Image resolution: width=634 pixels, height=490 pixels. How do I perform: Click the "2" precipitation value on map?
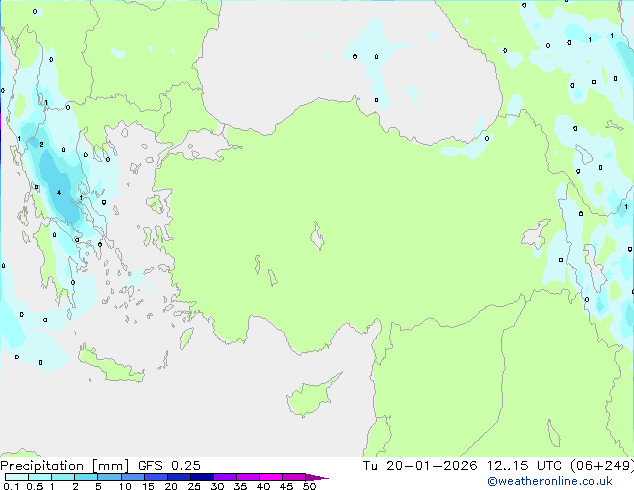[x=41, y=144]
